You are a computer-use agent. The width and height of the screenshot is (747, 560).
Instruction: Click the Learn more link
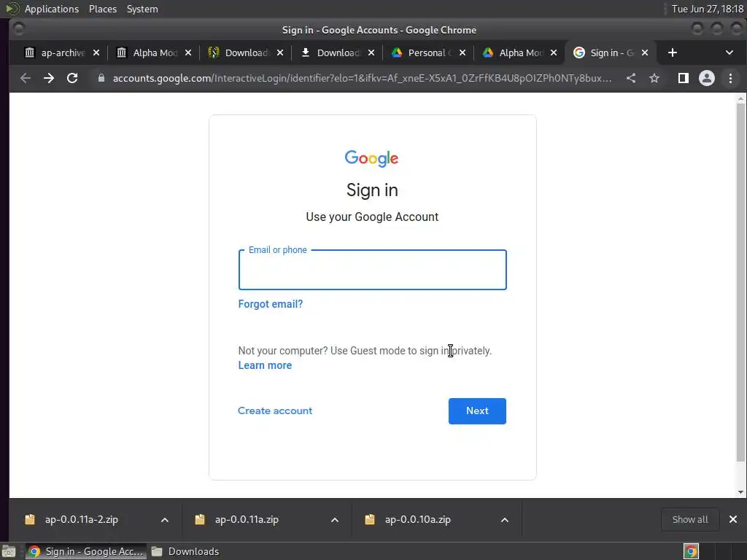click(265, 365)
